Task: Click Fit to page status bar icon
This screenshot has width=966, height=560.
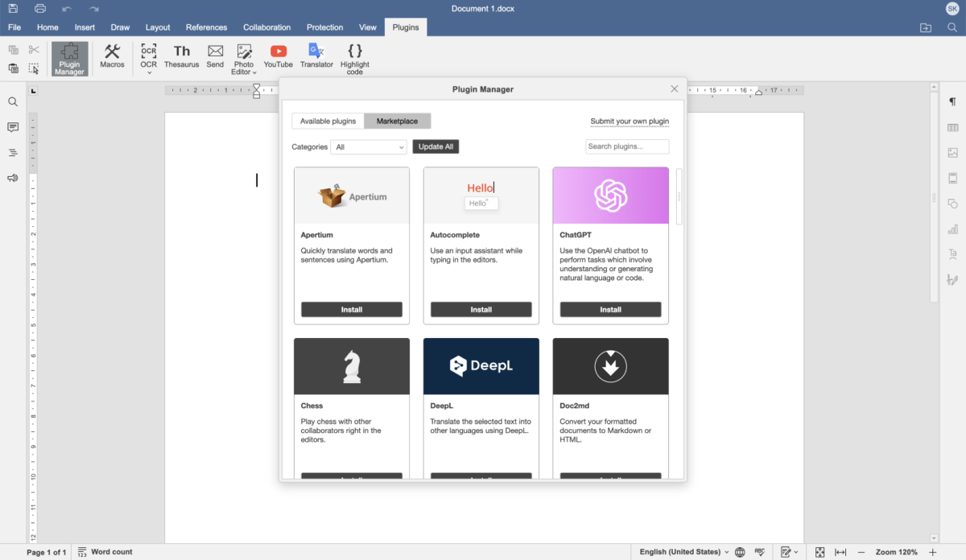Action: coord(819,552)
